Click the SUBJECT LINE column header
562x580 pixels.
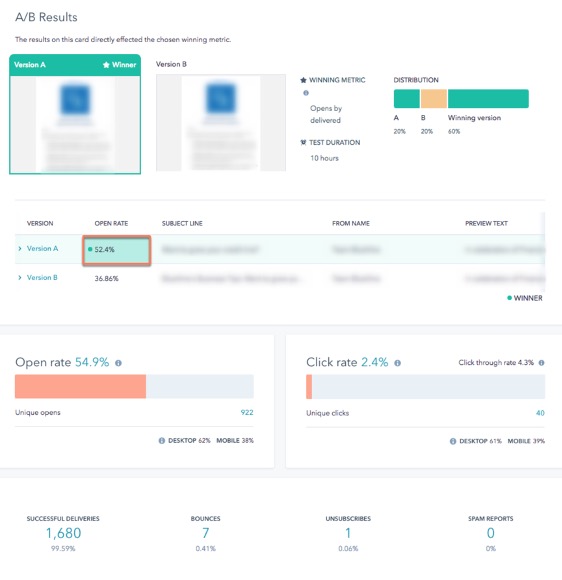tap(182, 223)
